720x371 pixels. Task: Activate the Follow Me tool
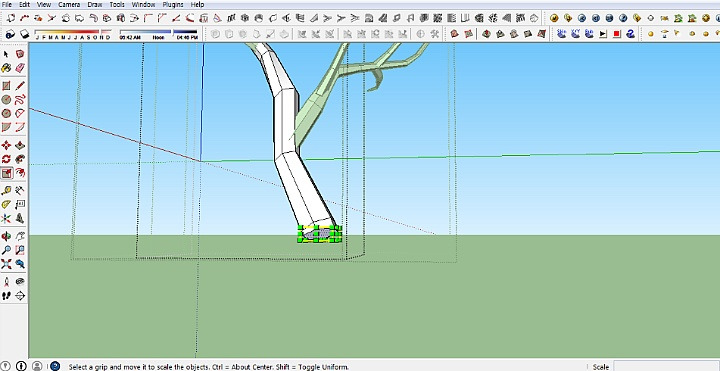(x=20, y=159)
